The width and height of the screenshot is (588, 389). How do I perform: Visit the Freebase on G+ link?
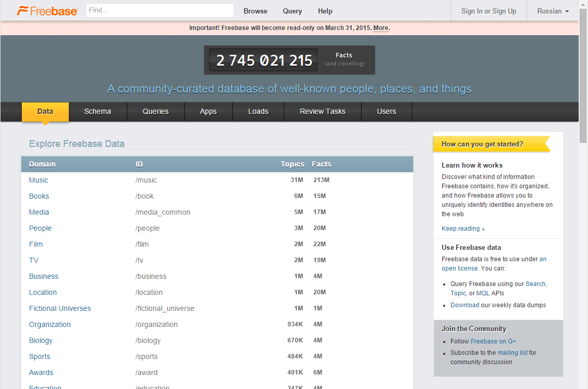(x=493, y=341)
